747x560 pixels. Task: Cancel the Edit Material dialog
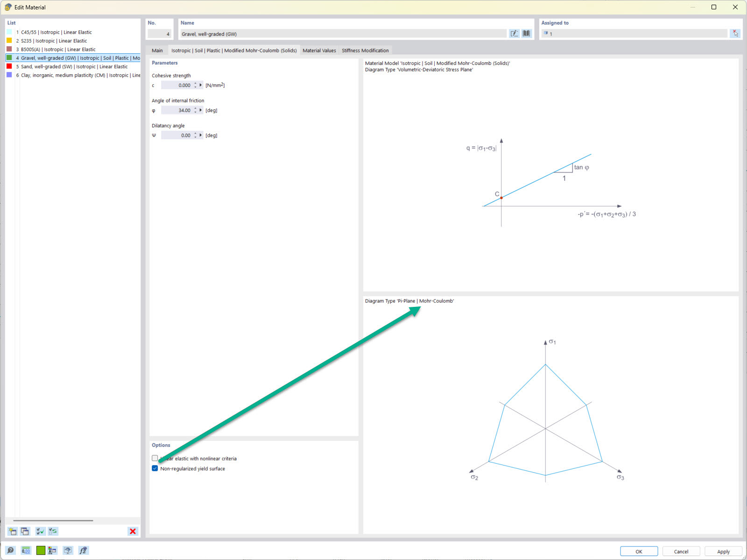pyautogui.click(x=681, y=551)
